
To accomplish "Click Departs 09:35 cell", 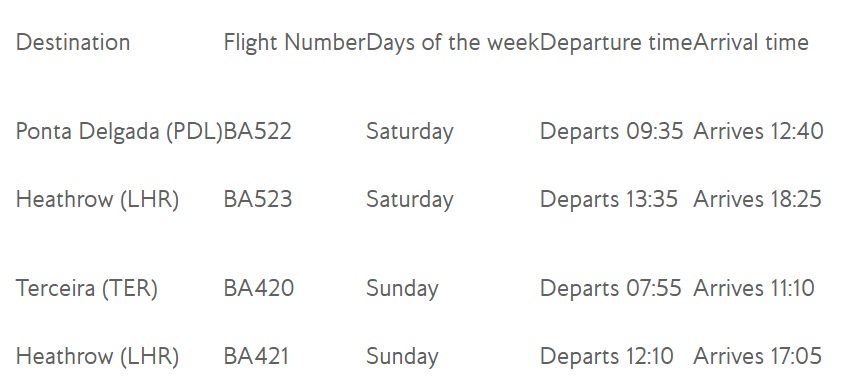I will tap(612, 132).
